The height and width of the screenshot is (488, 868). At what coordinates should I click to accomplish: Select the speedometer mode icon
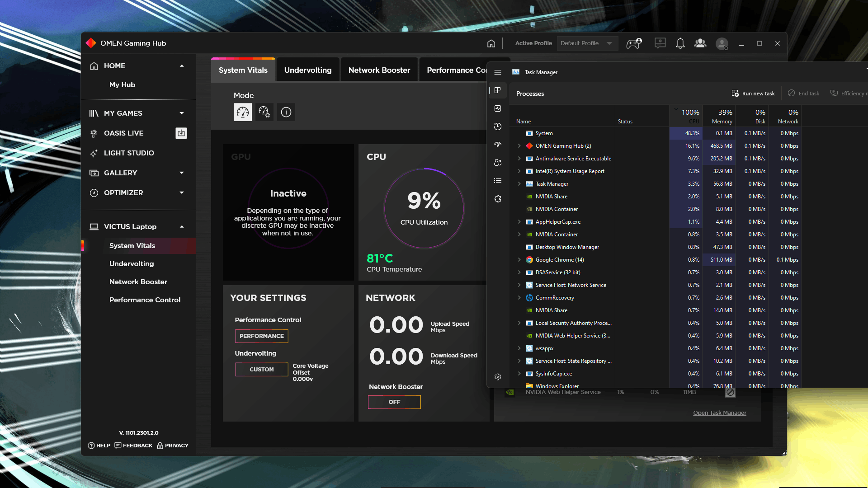(243, 112)
